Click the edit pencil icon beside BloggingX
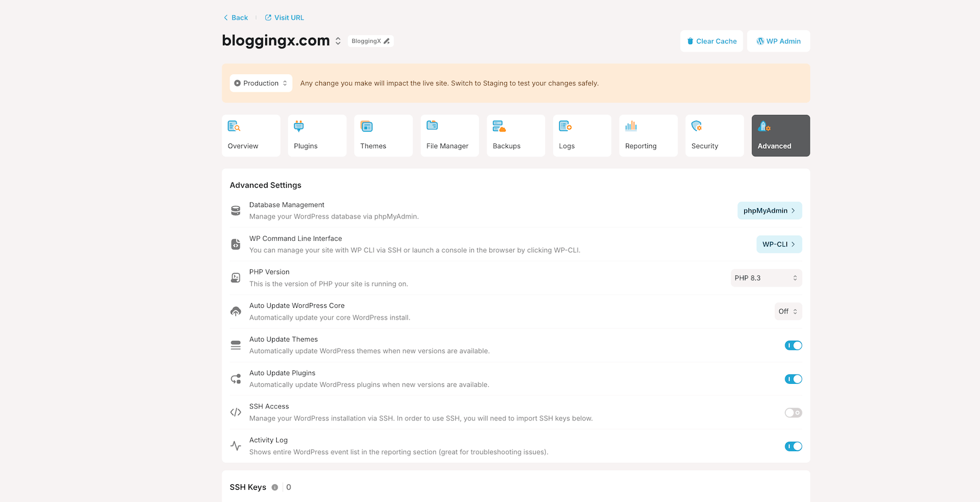The image size is (980, 502). pos(386,41)
